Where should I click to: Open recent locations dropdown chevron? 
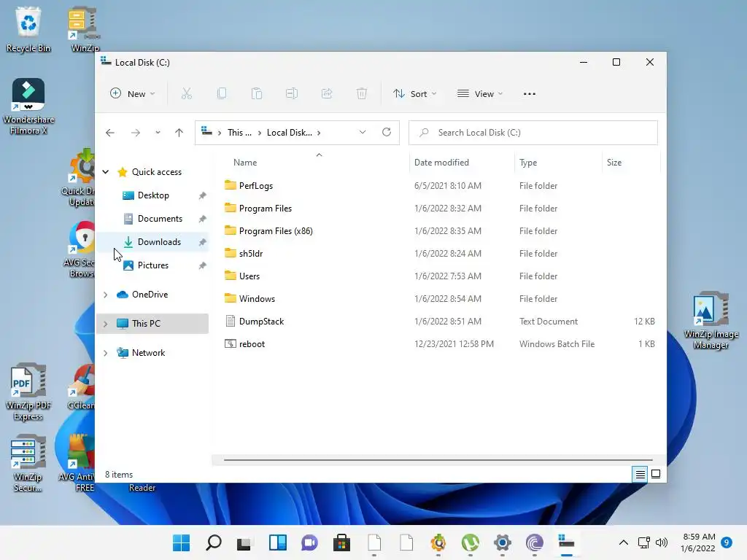coord(158,133)
